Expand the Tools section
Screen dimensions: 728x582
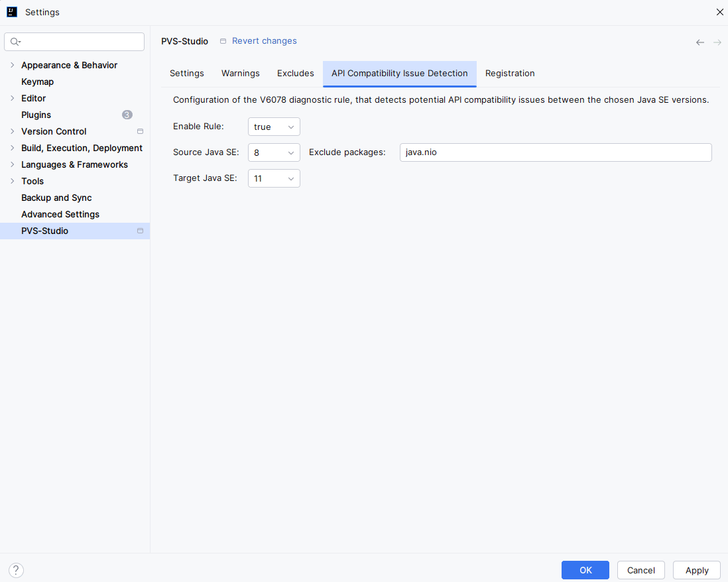tap(13, 181)
